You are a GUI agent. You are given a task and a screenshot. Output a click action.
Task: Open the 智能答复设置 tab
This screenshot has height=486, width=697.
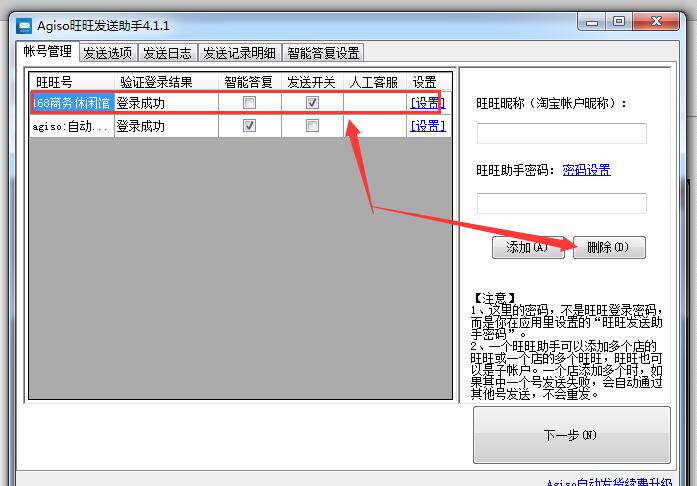tap(323, 53)
